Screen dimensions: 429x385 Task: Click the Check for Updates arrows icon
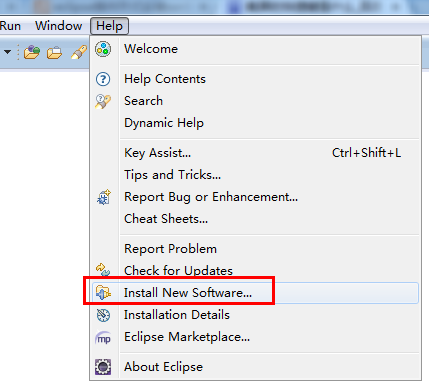103,270
